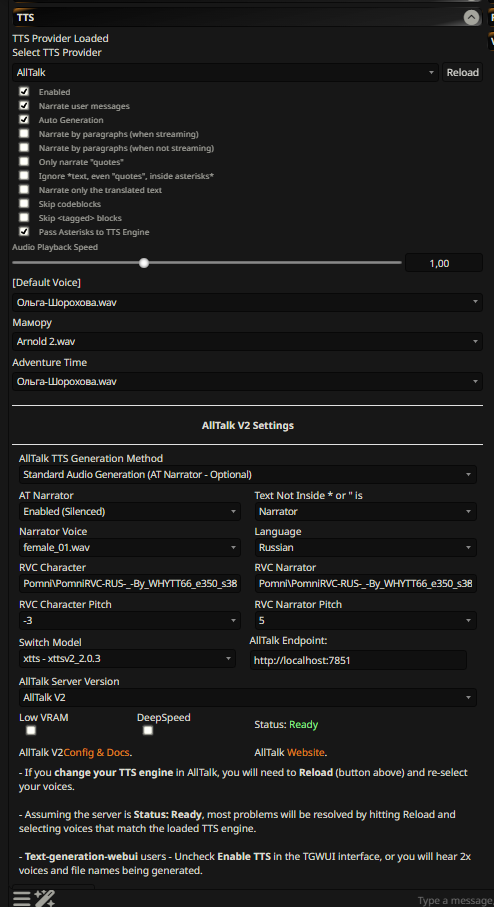The image size is (494, 907).
Task: Open AllTalk TTS Generation Method dropdown
Action: (x=248, y=475)
